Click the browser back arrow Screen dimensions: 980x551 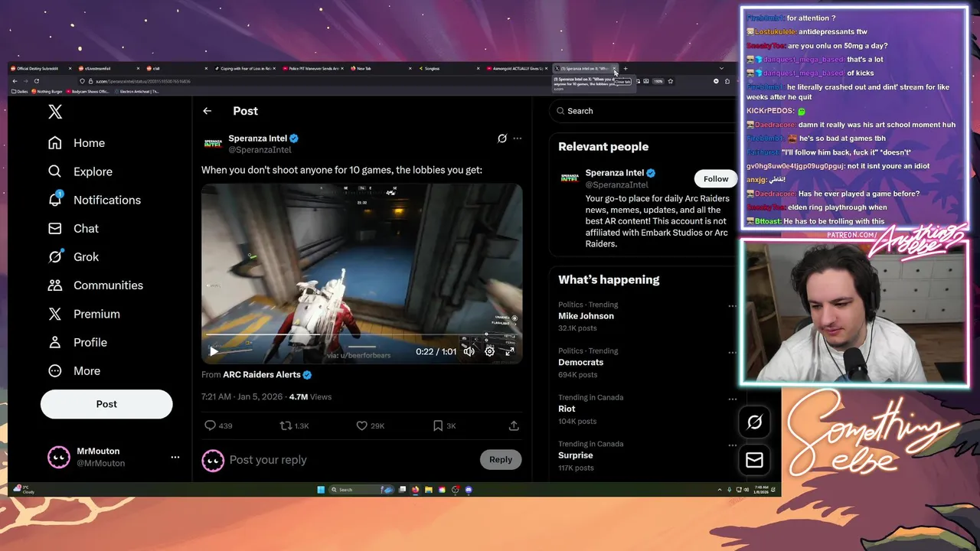[15, 81]
